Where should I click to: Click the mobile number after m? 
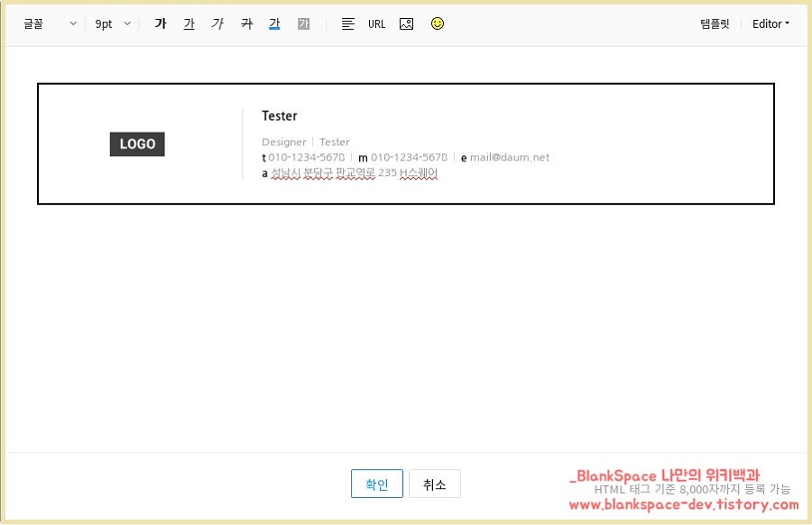409,157
